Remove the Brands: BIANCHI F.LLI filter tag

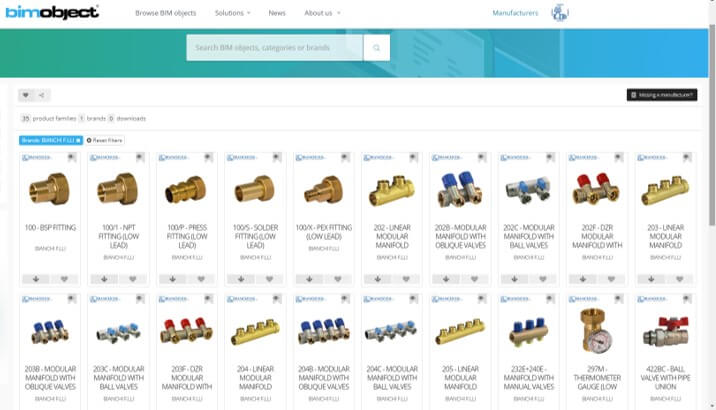78,140
